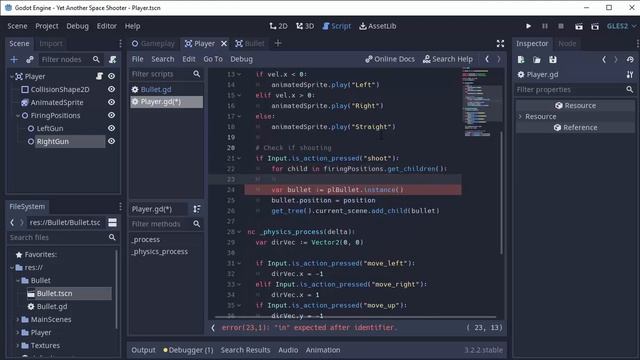The height and width of the screenshot is (360, 640).
Task: Open the Inspector object history list
Action: point(630,60)
